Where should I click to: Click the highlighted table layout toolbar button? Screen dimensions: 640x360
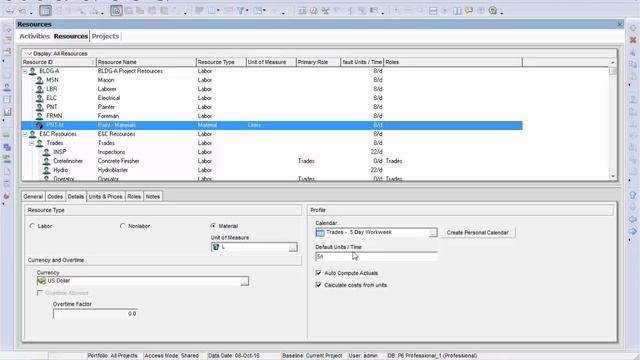click(x=45, y=11)
